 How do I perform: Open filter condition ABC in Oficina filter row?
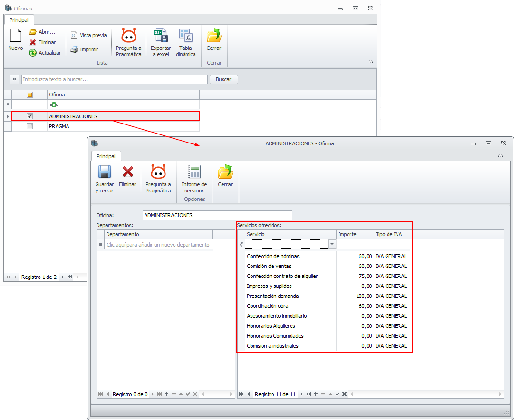click(54, 105)
